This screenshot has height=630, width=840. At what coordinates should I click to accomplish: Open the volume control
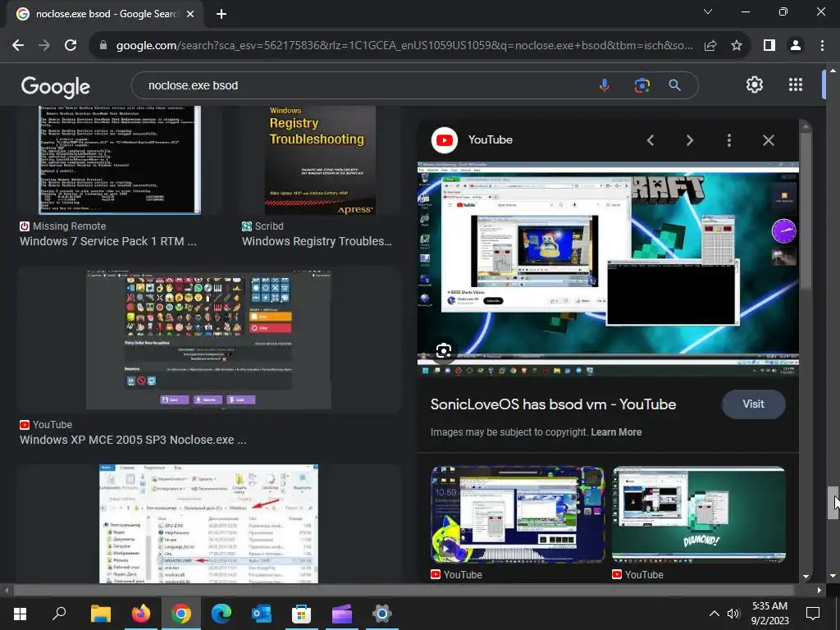(x=733, y=614)
